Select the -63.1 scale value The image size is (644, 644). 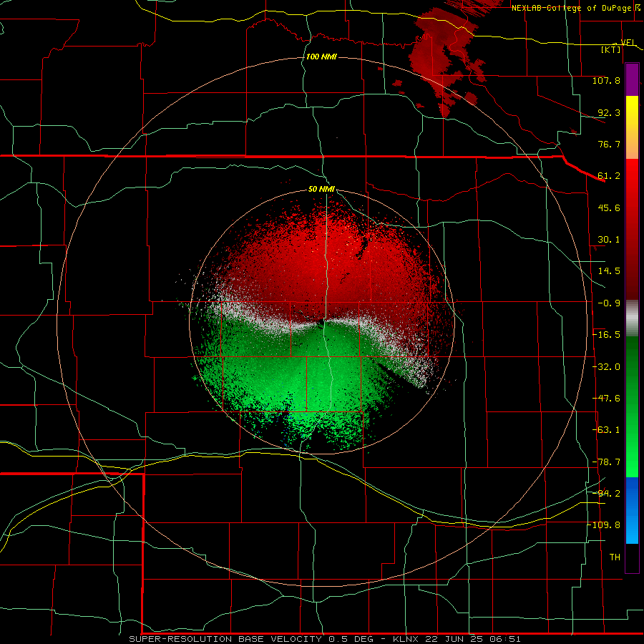pyautogui.click(x=606, y=430)
